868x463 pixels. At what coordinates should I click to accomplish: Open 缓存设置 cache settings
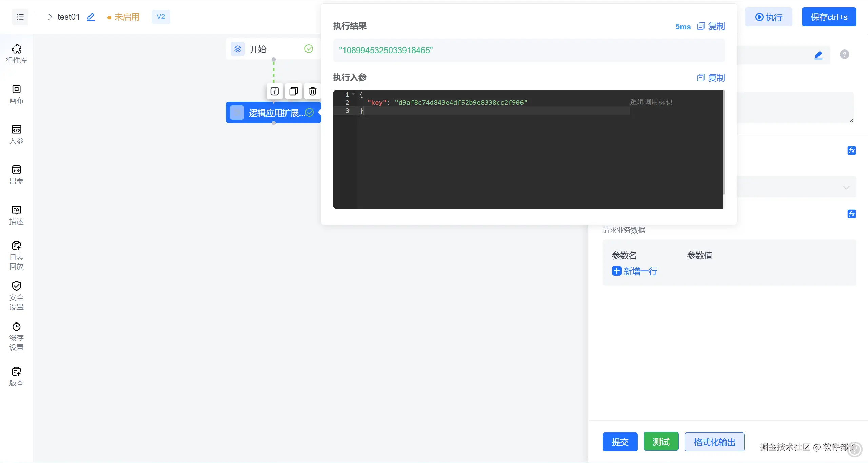(x=16, y=336)
